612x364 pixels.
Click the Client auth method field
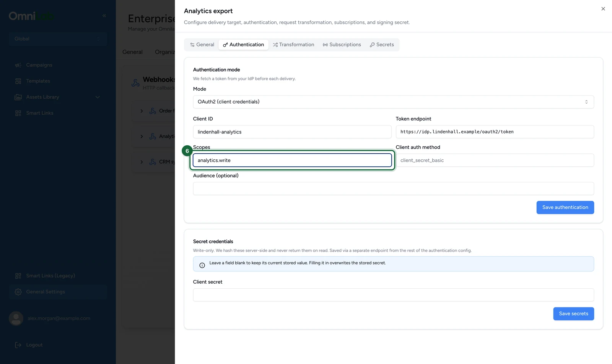[x=495, y=160]
